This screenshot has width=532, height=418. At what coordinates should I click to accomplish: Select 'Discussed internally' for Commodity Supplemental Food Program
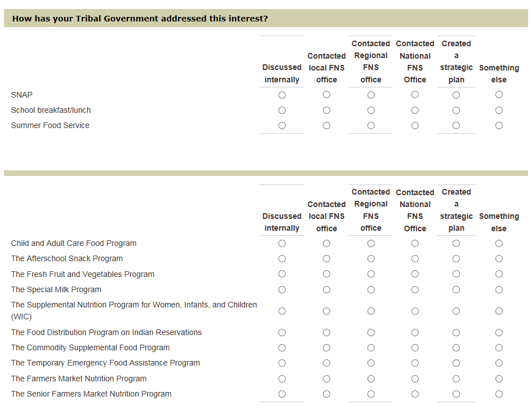[282, 347]
